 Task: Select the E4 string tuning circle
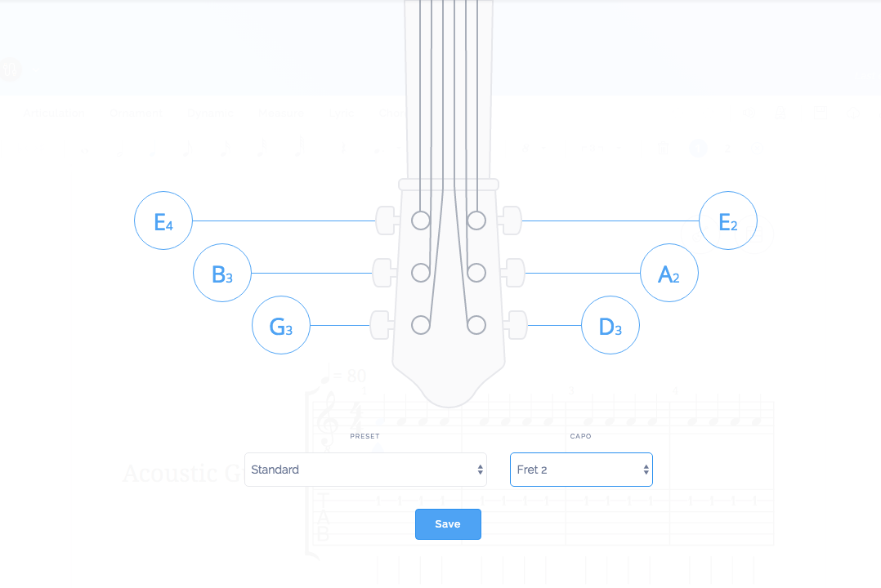pos(163,220)
